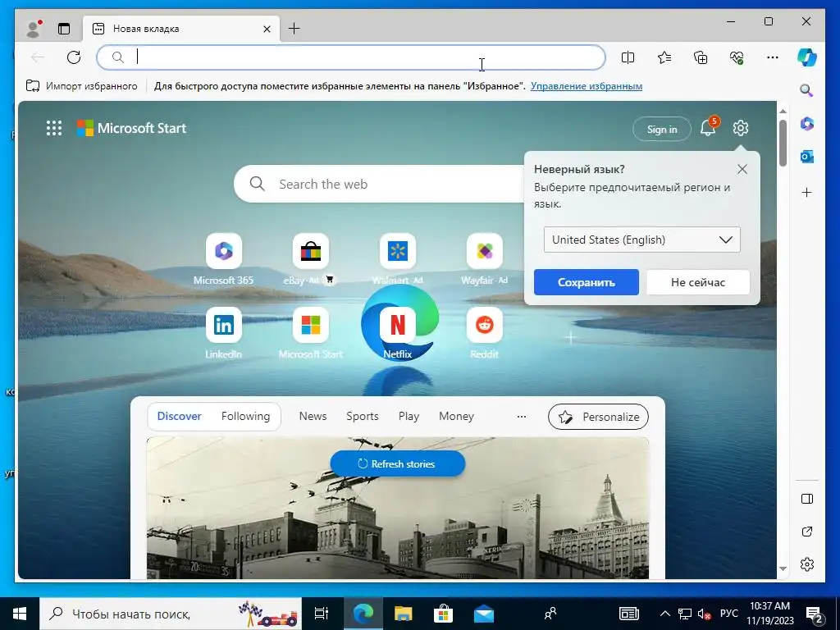Focus the browser address bar

coord(351,57)
